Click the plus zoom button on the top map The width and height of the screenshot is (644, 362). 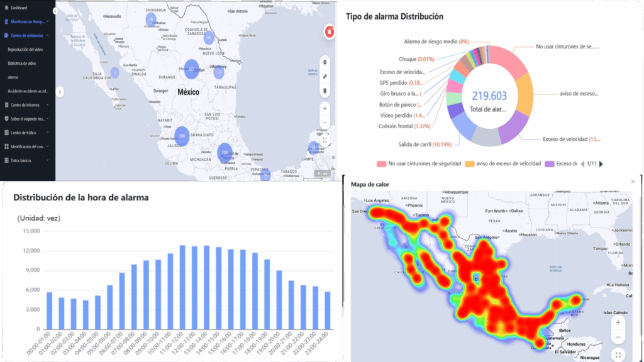pos(325,108)
